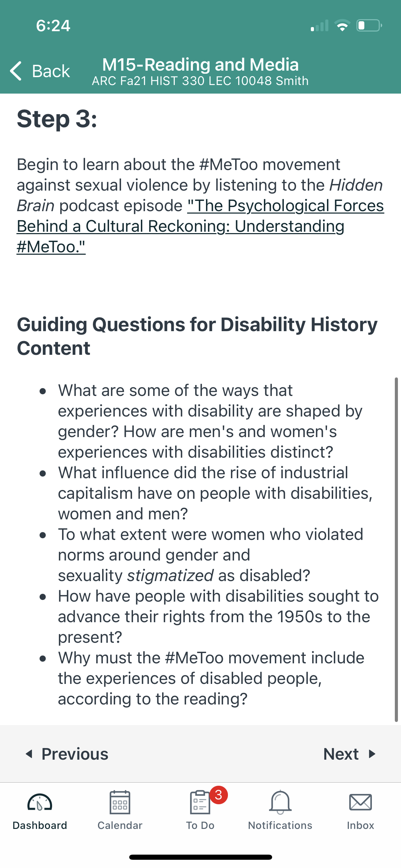Tap the home indicator bar

200,857
